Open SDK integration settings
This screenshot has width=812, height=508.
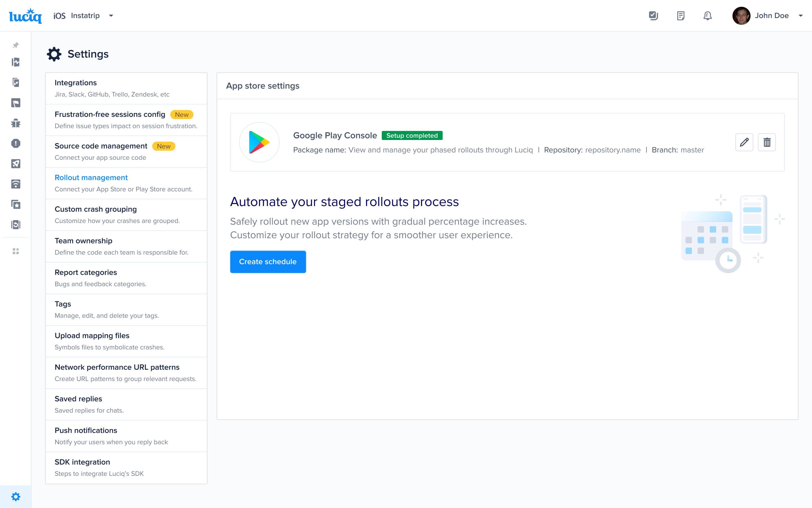click(126, 468)
